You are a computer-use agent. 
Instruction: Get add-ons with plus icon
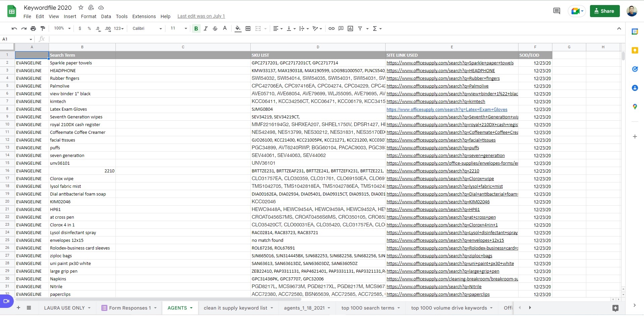coord(635,137)
